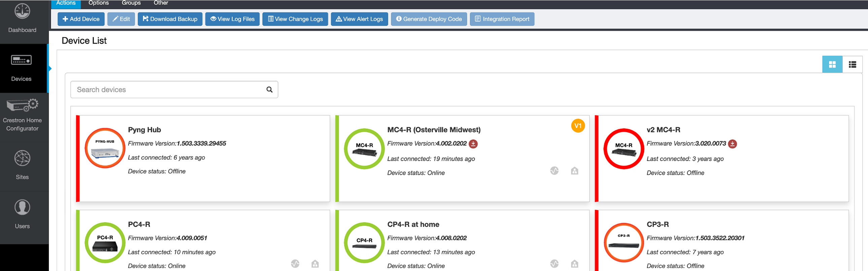Image resolution: width=868 pixels, height=271 pixels.
Task: Click activity pulse icon on MC4-R Osterville card
Action: click(x=554, y=171)
